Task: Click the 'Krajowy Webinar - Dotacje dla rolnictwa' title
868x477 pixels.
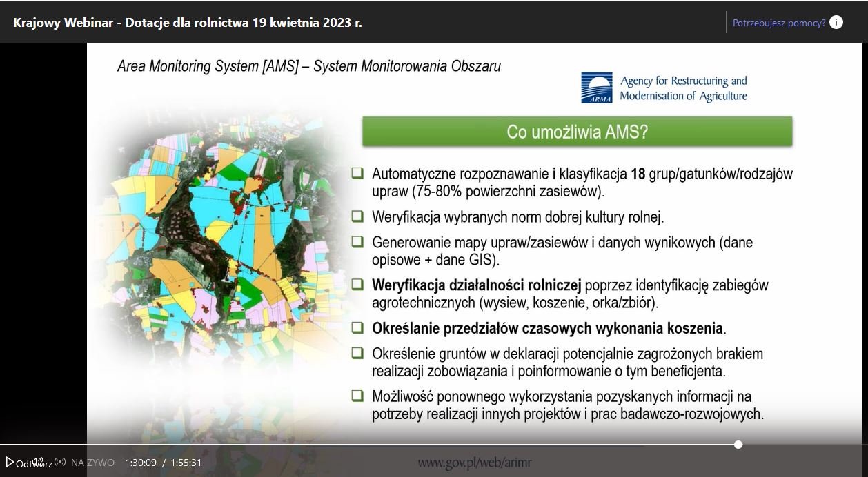Action: pyautogui.click(x=188, y=22)
